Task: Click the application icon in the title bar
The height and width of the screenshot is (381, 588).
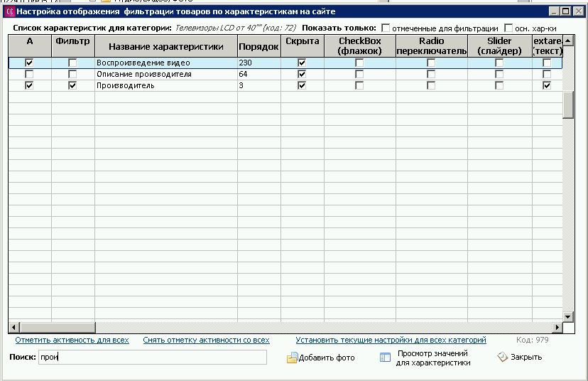Action: point(10,11)
